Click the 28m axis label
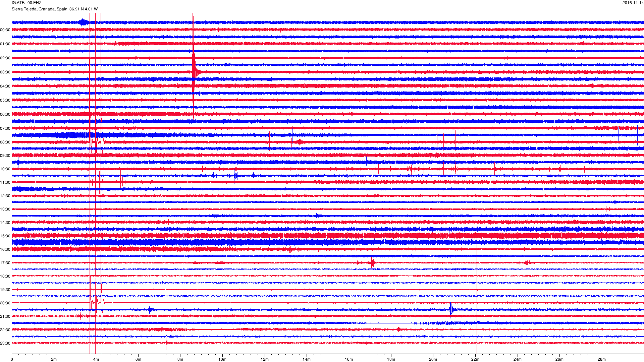644x362 pixels. [602, 359]
